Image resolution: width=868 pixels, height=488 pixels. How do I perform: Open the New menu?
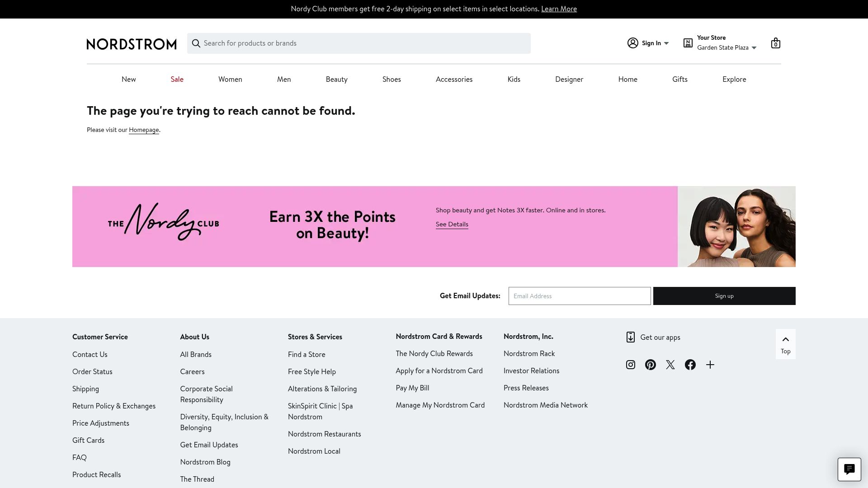coord(129,80)
